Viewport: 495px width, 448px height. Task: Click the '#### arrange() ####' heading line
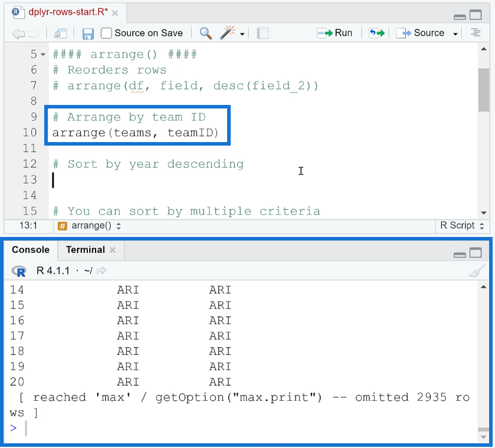click(x=125, y=55)
